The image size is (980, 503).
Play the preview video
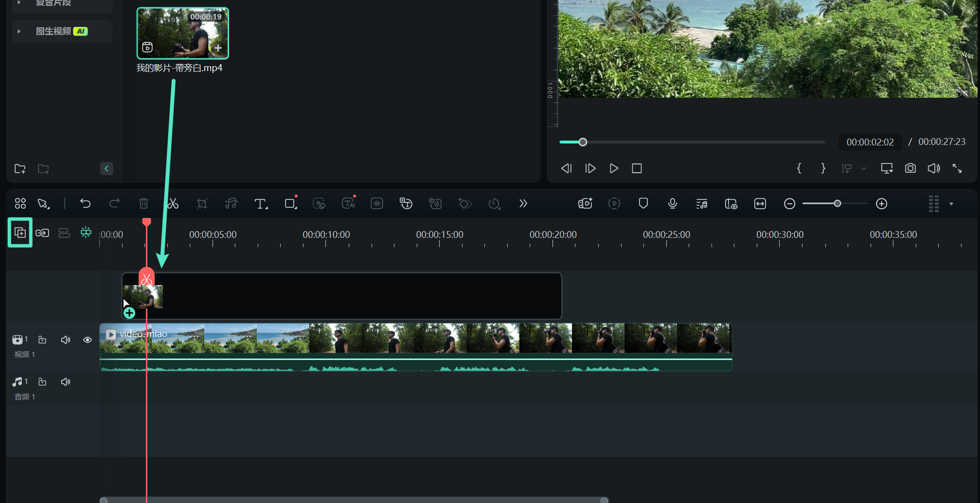[614, 168]
